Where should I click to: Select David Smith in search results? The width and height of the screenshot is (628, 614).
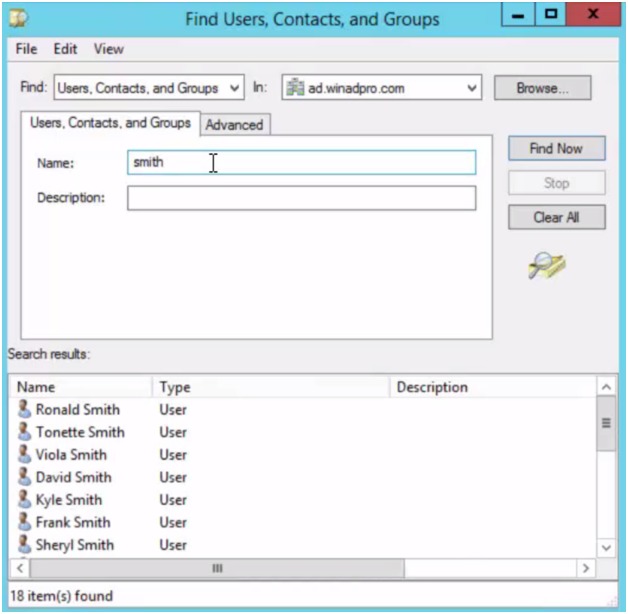pyautogui.click(x=74, y=477)
